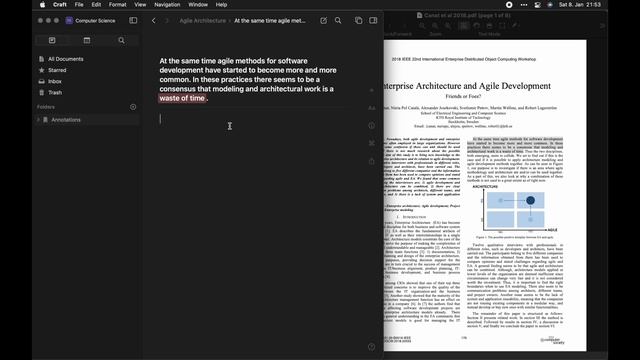Image resolution: width=640 pixels, height=360 pixels.
Task: Navigate to Agile Architecture breadcrumb
Action: (x=202, y=21)
